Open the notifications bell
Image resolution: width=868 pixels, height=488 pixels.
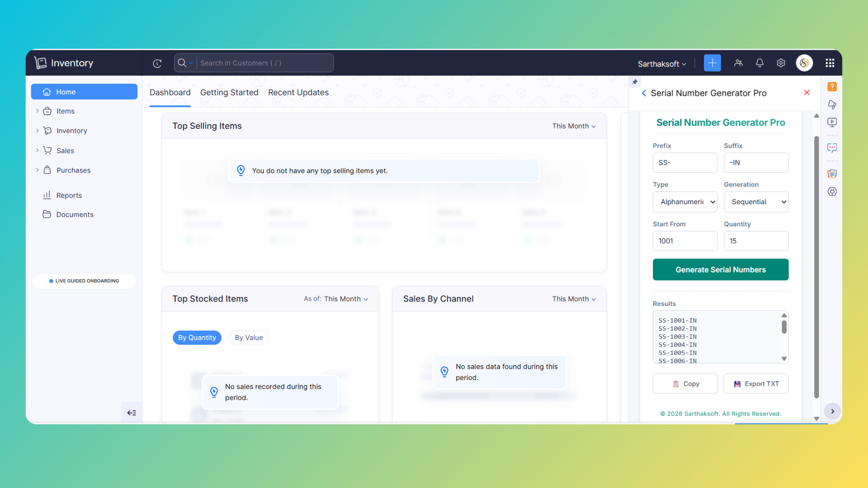(x=759, y=63)
